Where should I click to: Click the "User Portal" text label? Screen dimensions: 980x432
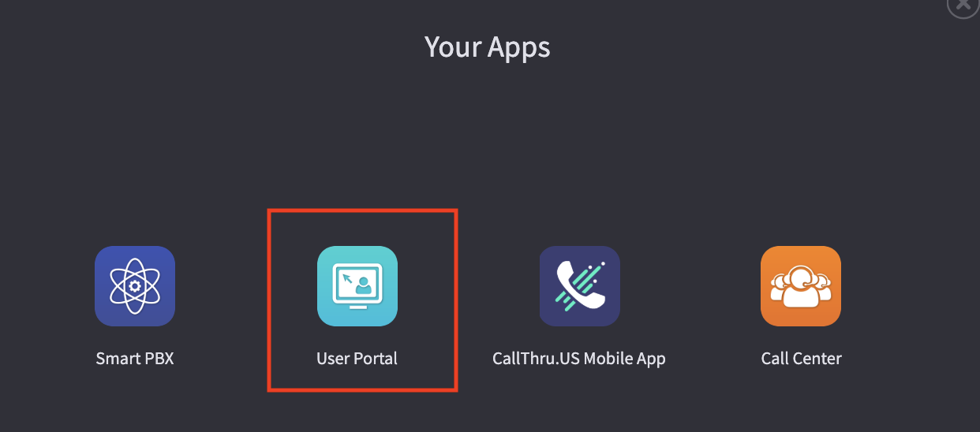(357, 359)
